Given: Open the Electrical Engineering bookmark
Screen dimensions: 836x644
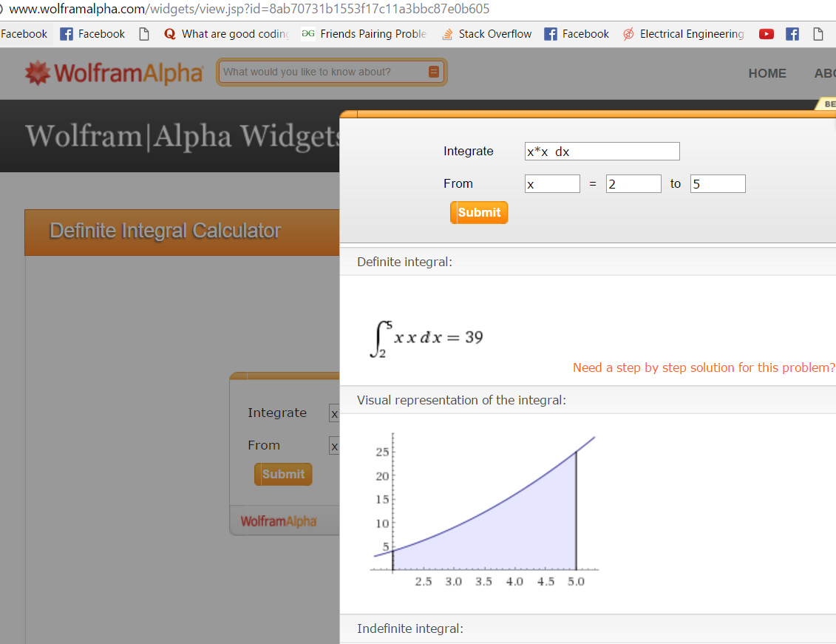Looking at the screenshot, I should (684, 34).
